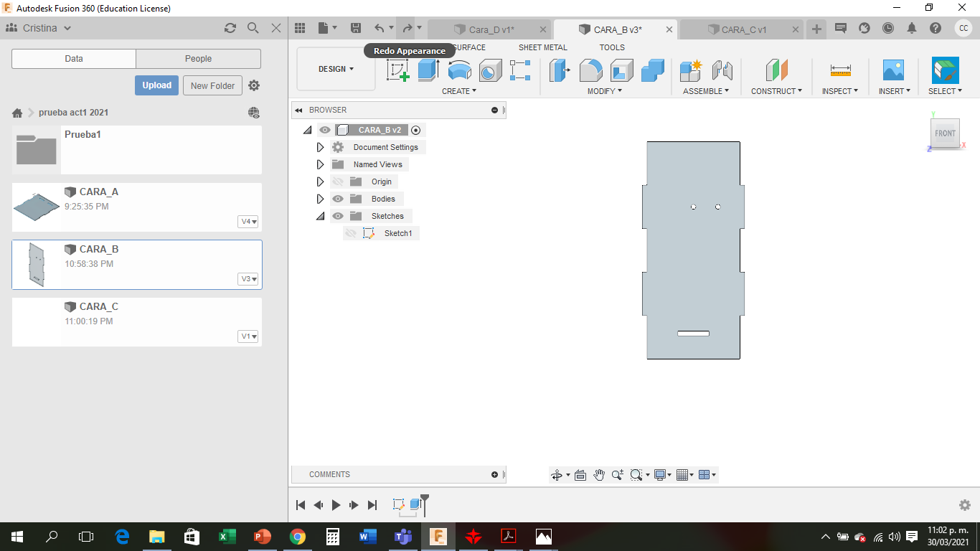The width and height of the screenshot is (980, 551).
Task: Select the Data tab
Action: click(74, 59)
